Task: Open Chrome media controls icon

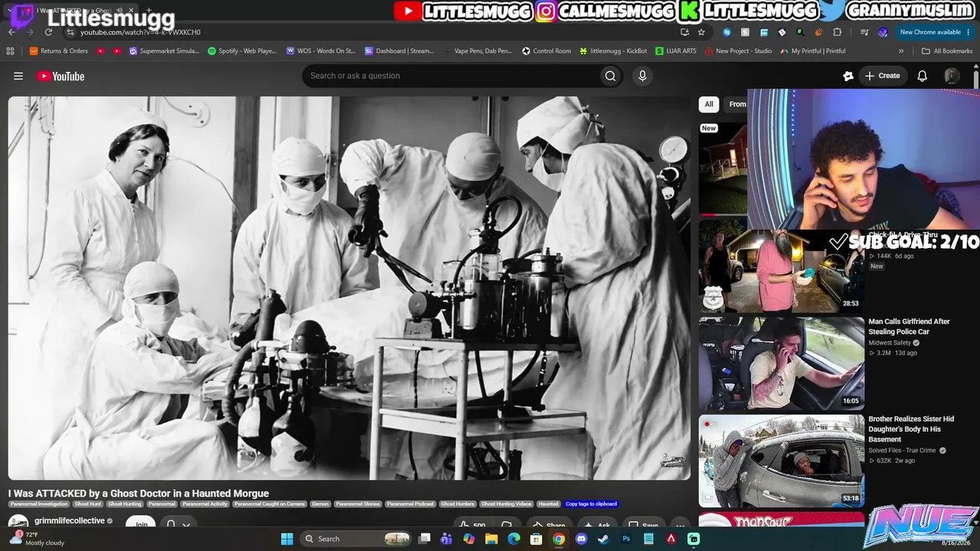Action: click(864, 32)
